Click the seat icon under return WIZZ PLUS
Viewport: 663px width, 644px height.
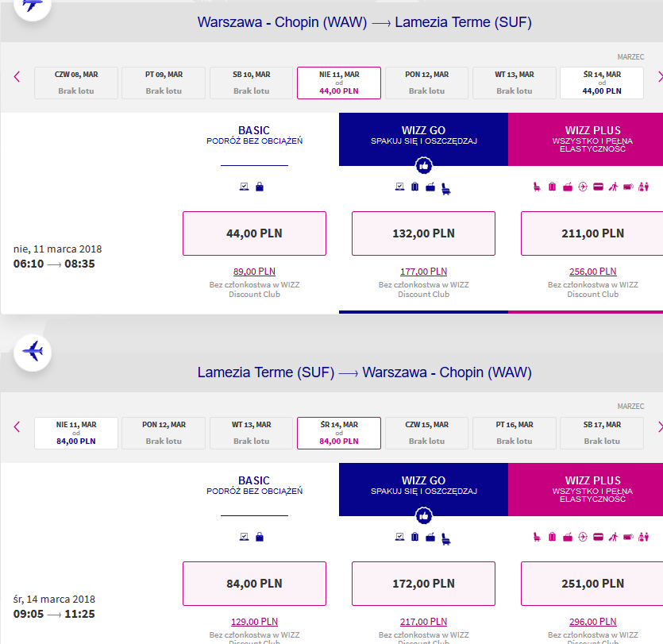537,537
